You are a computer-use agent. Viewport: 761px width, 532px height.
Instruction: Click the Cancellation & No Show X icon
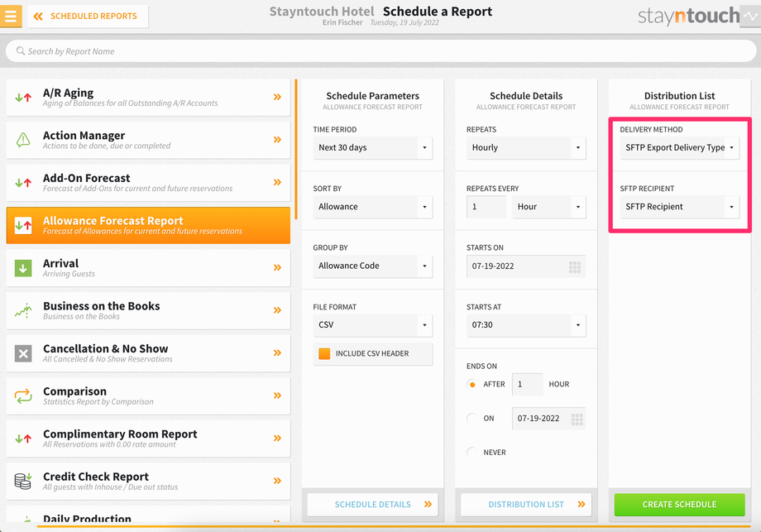point(23,353)
